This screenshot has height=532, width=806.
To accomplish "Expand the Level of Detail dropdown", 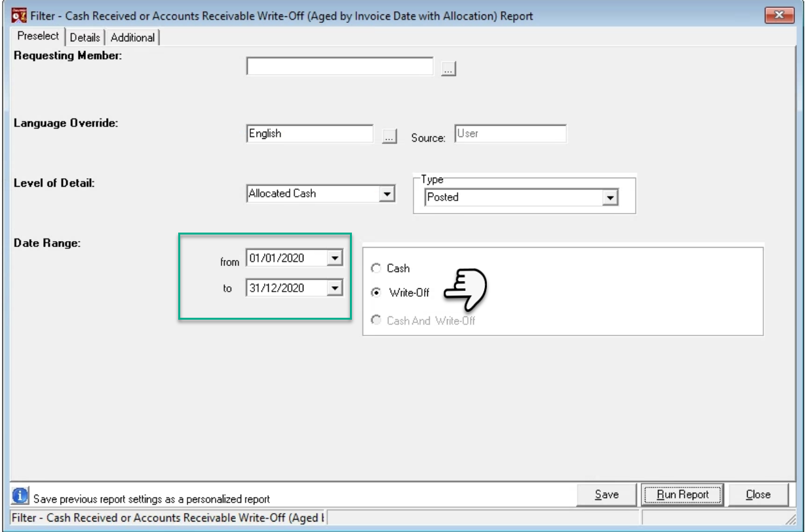I will coord(387,194).
